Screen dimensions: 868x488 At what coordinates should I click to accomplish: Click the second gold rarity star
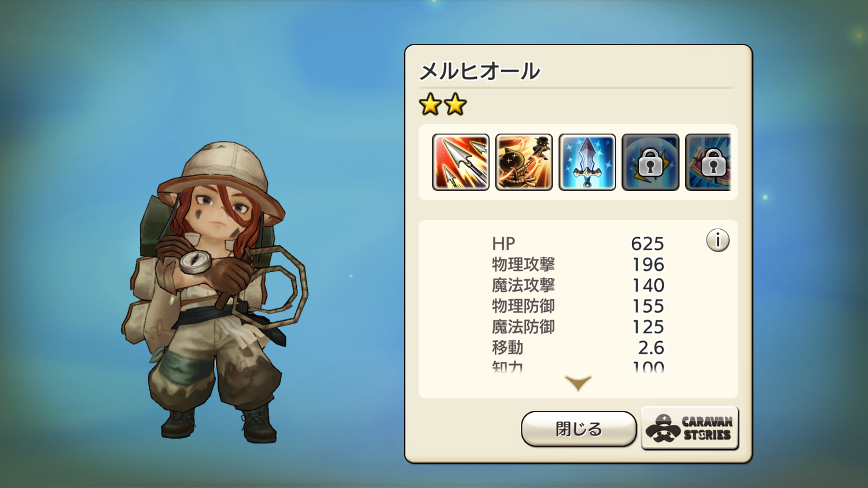pyautogui.click(x=455, y=105)
